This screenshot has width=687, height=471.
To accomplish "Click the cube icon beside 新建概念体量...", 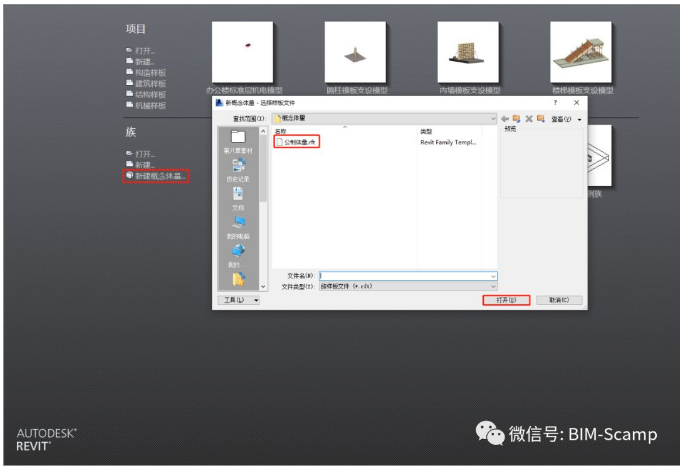I will point(129,175).
